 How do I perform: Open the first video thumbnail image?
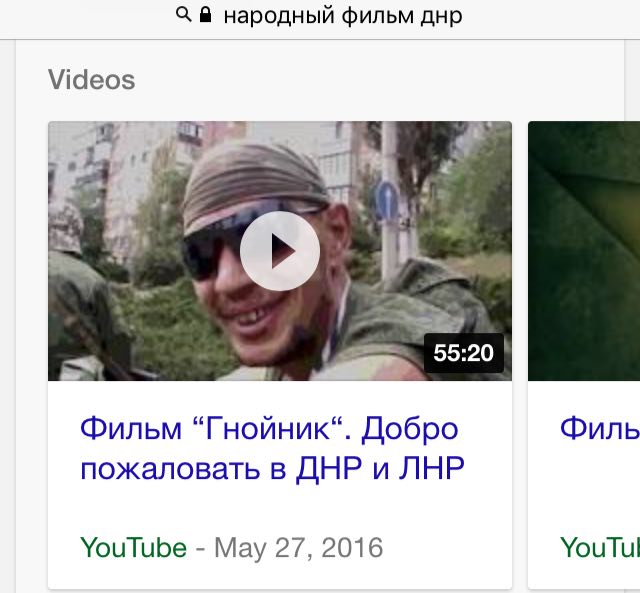tap(280, 251)
